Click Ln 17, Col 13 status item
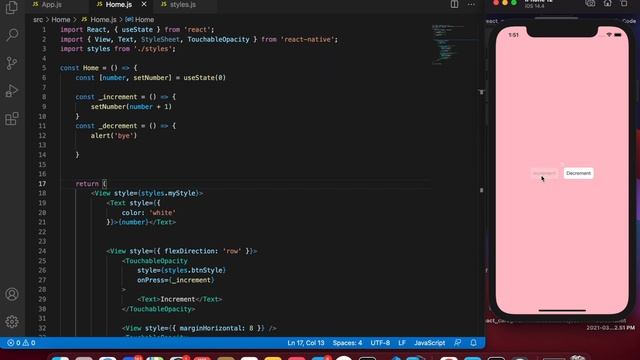The image size is (640, 360). (x=306, y=343)
